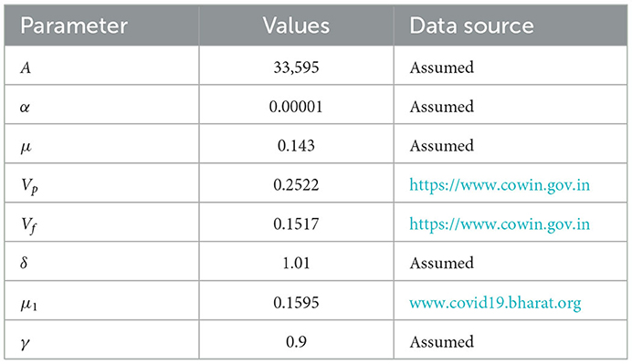632x364 pixels.
Task: Select the 1.01 value for delta
Action: pyautogui.click(x=296, y=264)
